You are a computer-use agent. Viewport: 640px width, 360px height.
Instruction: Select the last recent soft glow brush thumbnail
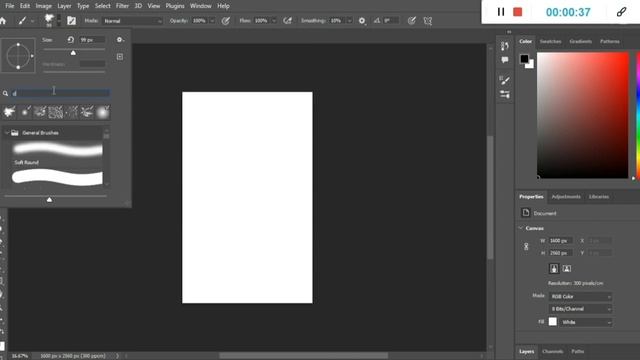[x=103, y=112]
